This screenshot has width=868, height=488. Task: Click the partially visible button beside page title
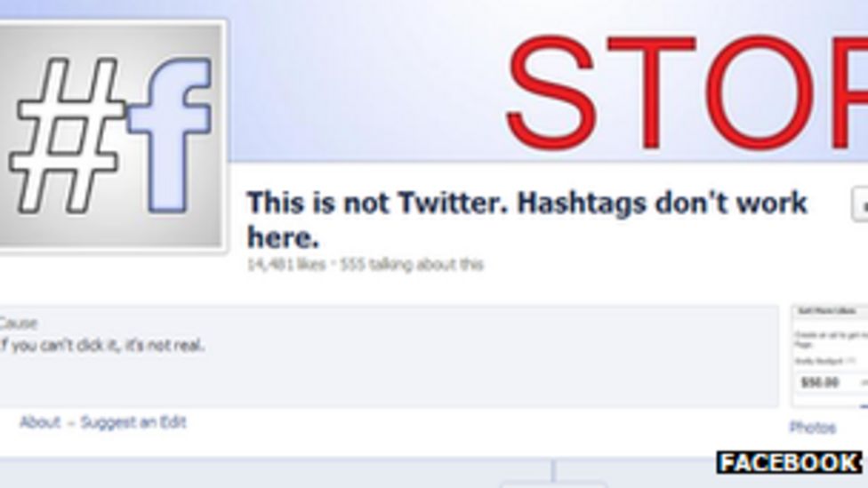(860, 204)
